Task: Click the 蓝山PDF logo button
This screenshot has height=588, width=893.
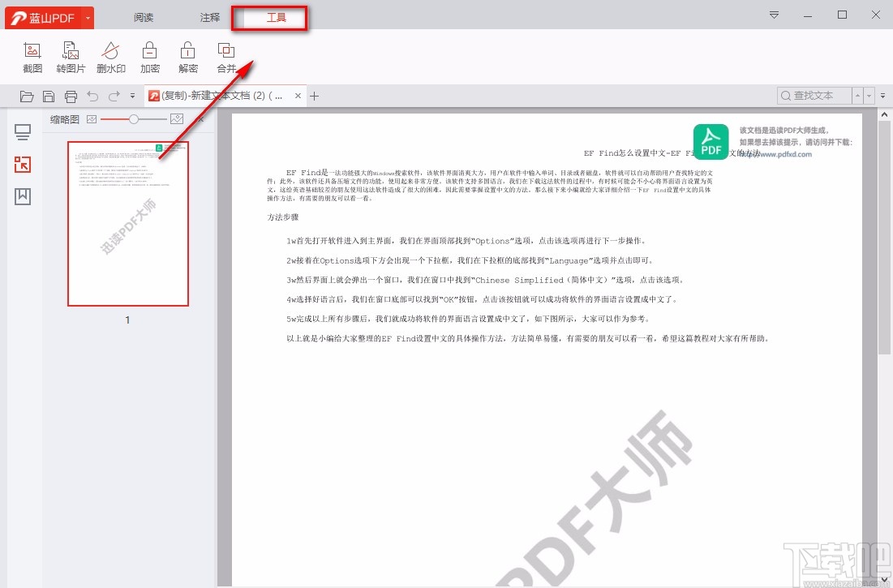Action: 43,18
